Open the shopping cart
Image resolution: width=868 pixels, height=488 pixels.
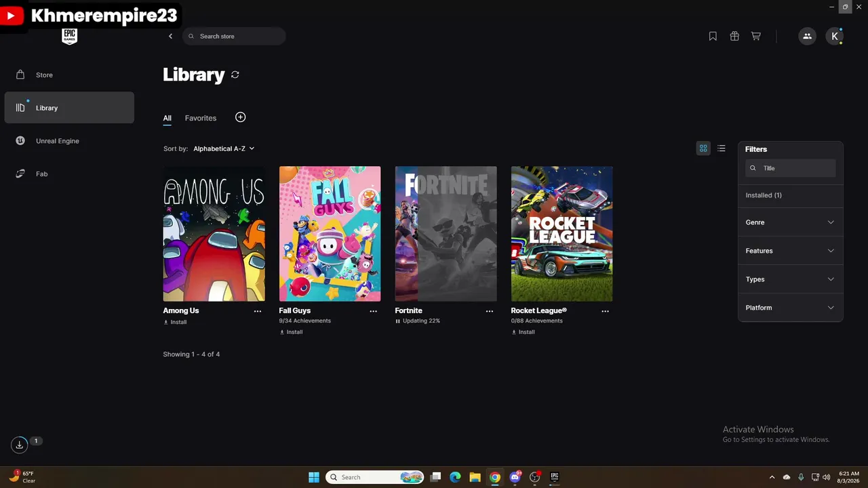756,36
